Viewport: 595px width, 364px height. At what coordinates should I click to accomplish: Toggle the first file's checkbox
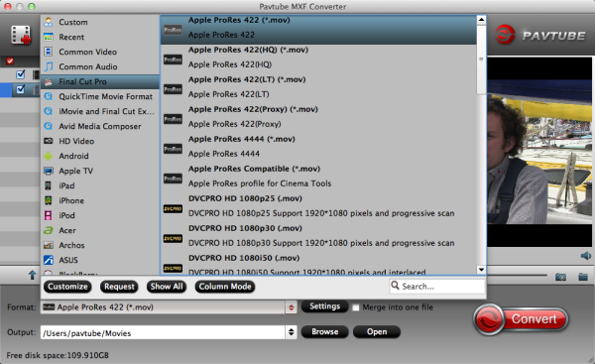tap(21, 74)
